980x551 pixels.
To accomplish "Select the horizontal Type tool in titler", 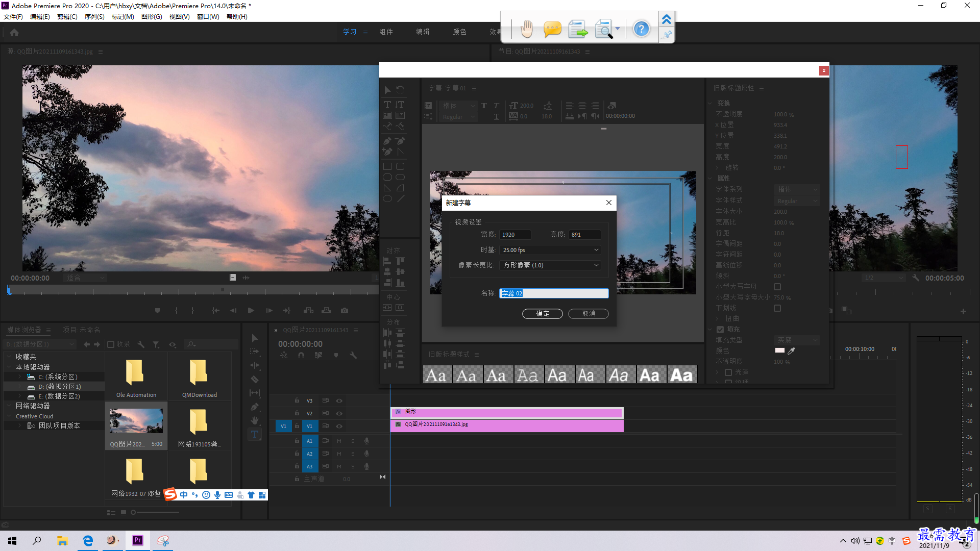I will pos(387,105).
